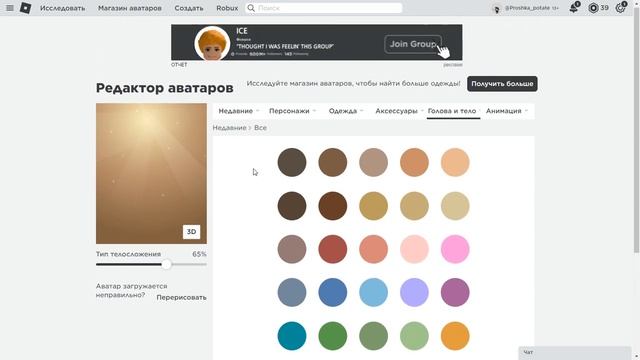Open the settings gear icon
This screenshot has height=360, width=640.
(x=620, y=7)
